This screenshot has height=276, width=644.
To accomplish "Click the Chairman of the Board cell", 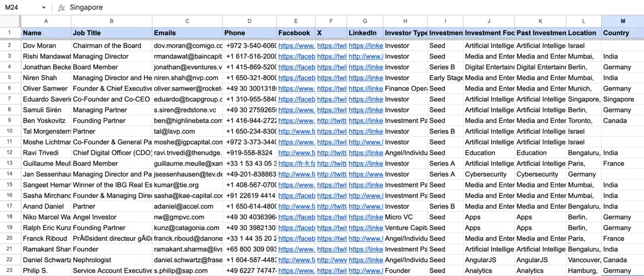I will (x=112, y=45).
